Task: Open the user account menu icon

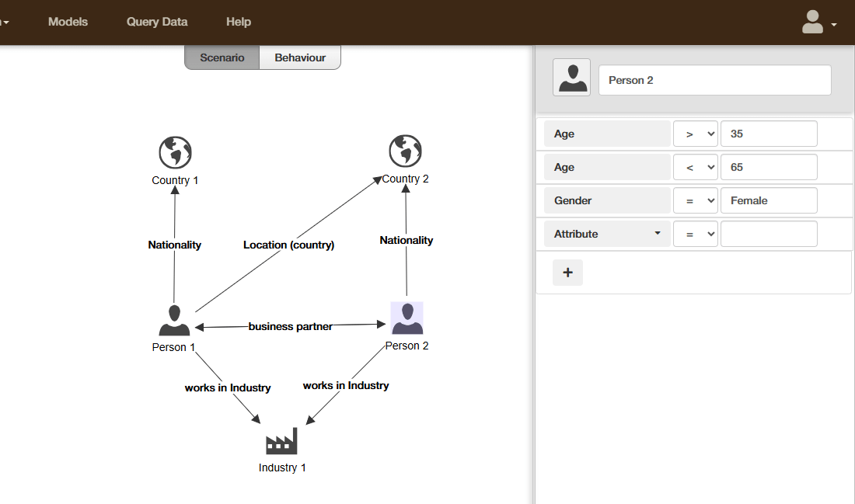Action: point(818,23)
